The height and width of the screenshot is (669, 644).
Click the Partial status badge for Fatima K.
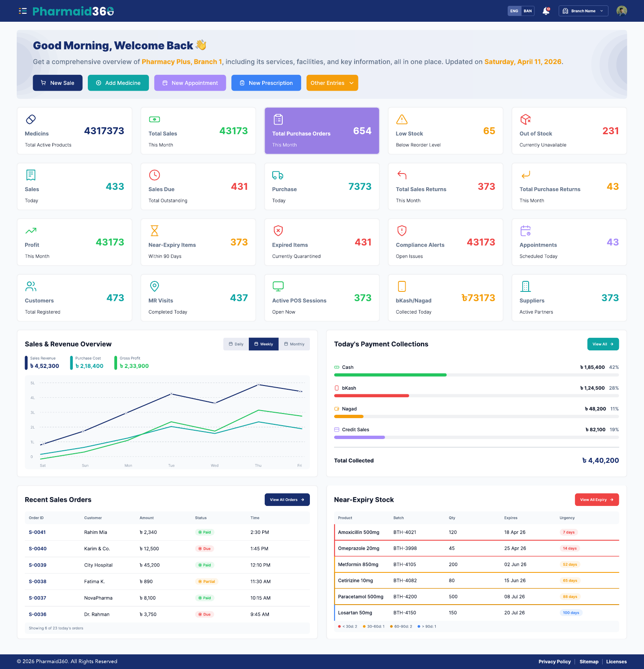click(207, 582)
